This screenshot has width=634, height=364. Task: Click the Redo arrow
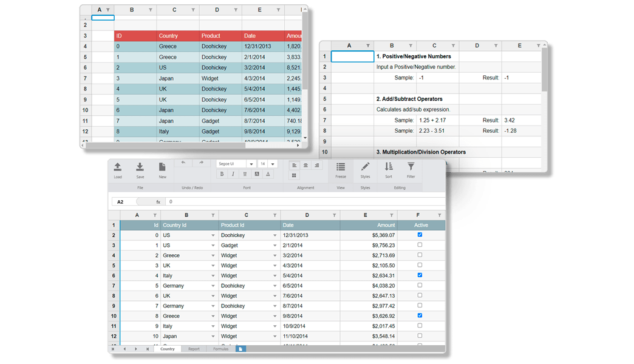coord(201,163)
